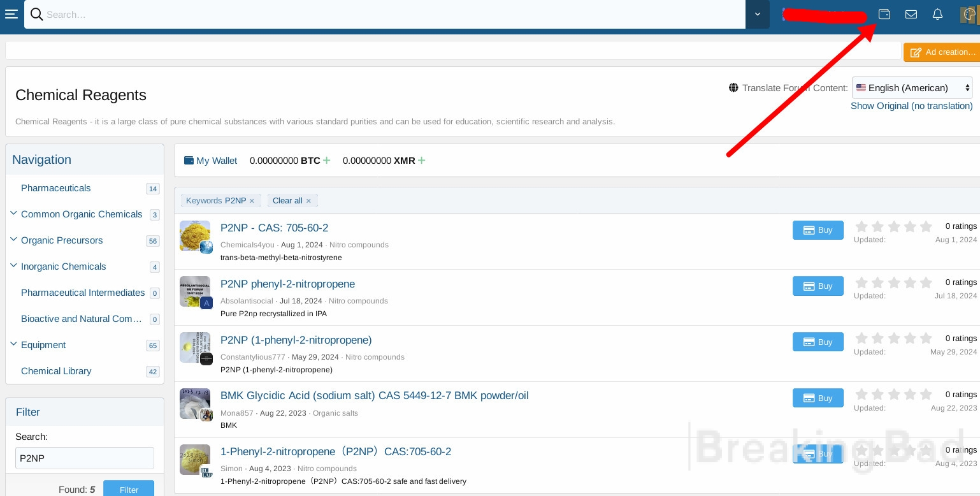The width and height of the screenshot is (980, 496).
Task: Open Equipment category link
Action: (43, 345)
